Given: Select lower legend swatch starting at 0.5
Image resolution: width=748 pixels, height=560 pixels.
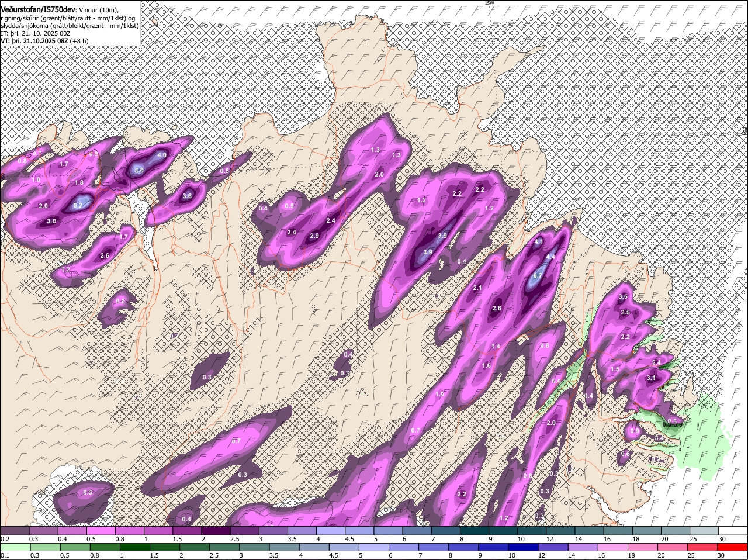Looking at the screenshot, I should pos(75,547).
